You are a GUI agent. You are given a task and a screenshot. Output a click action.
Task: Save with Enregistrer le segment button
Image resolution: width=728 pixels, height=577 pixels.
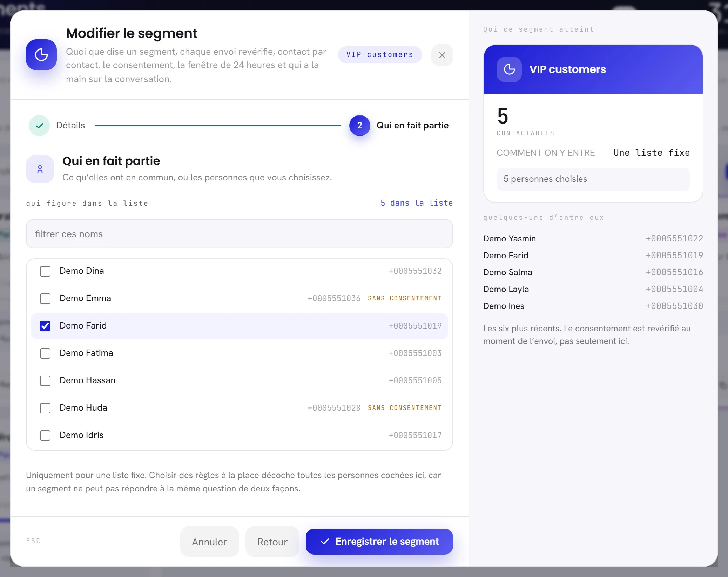379,542
